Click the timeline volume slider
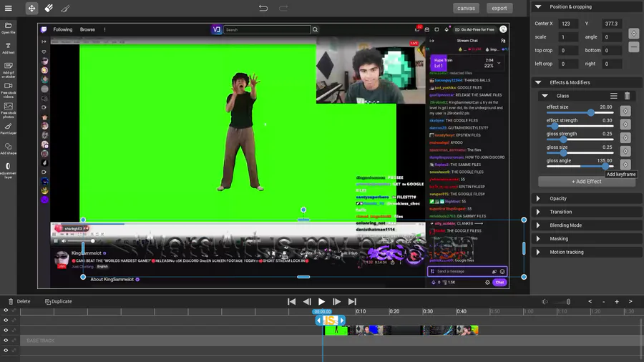The image size is (644, 362). pyautogui.click(x=564, y=302)
